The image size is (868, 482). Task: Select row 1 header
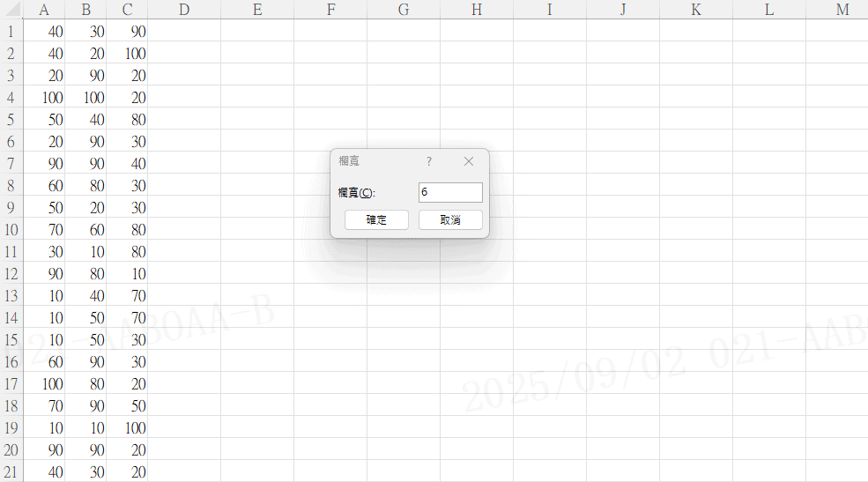(11, 31)
